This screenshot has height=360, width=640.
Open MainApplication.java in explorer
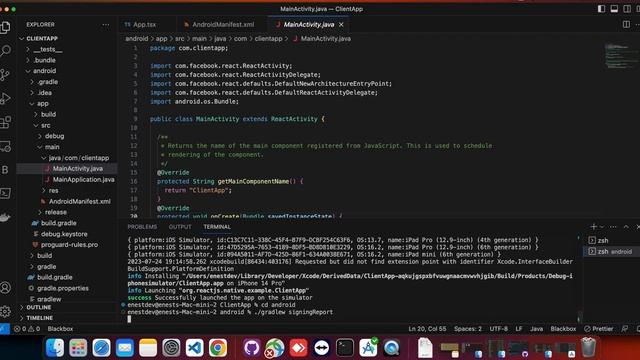pyautogui.click(x=67, y=179)
